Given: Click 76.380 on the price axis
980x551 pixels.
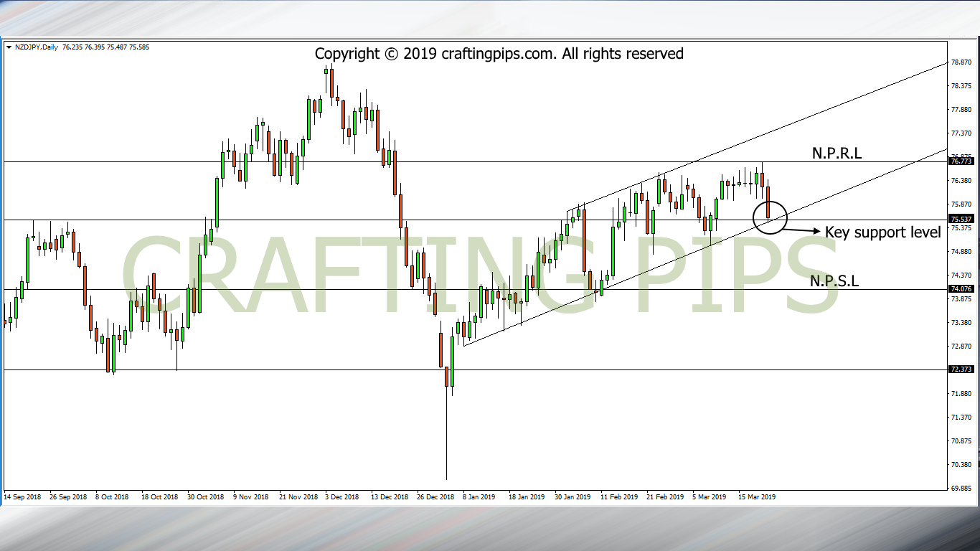Looking at the screenshot, I should (x=961, y=181).
